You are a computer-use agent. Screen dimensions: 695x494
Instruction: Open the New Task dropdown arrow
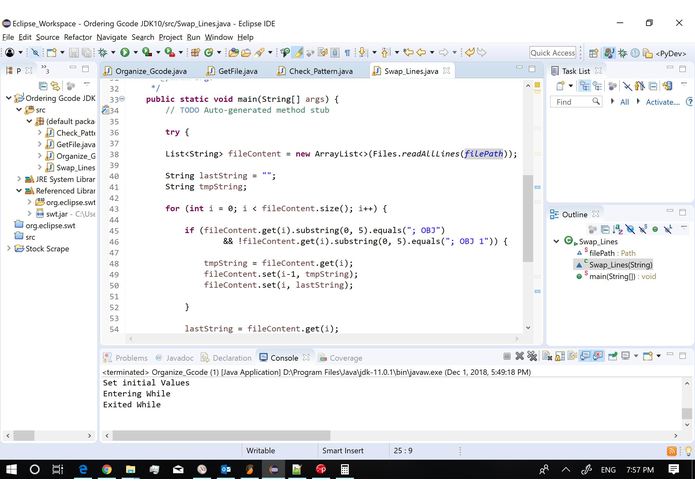tap(571, 86)
